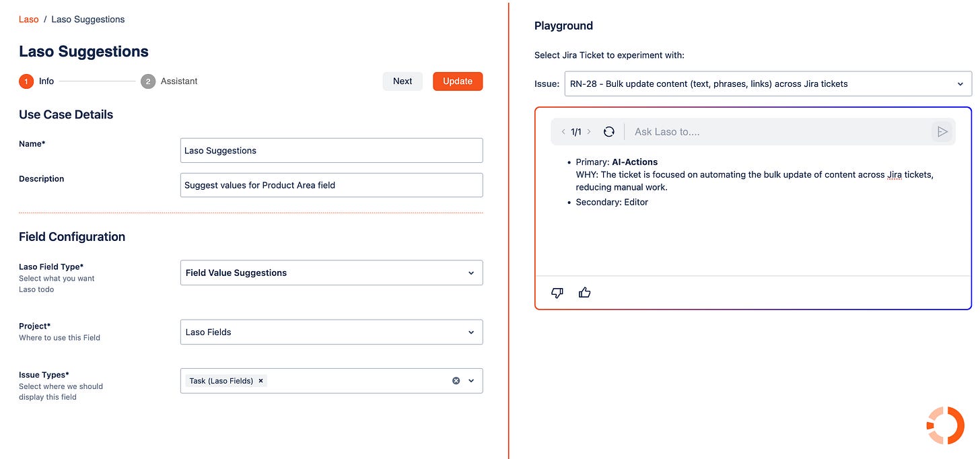This screenshot has height=459, width=980.
Task: Open the Project dropdown showing Laso Fields
Action: 331,332
